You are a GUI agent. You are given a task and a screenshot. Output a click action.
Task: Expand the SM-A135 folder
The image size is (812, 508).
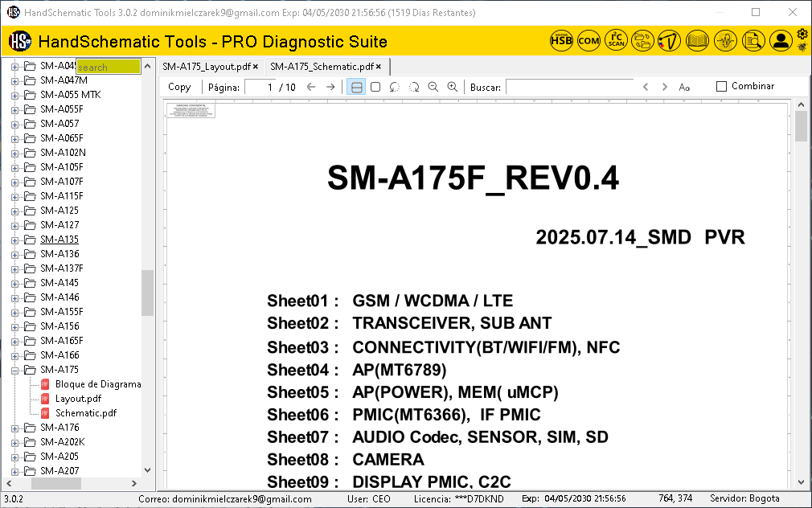click(x=15, y=240)
